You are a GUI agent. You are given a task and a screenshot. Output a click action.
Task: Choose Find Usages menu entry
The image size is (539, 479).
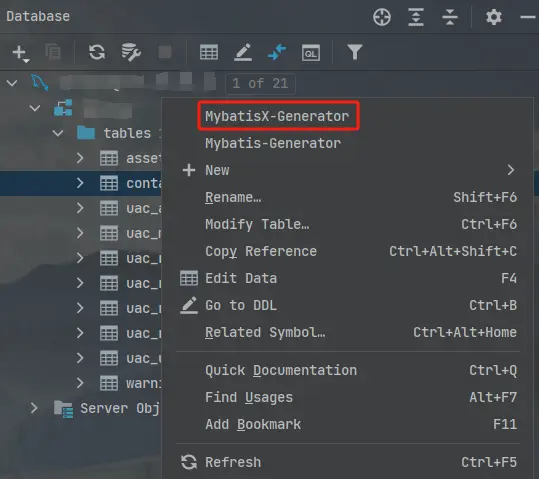pyautogui.click(x=348, y=398)
